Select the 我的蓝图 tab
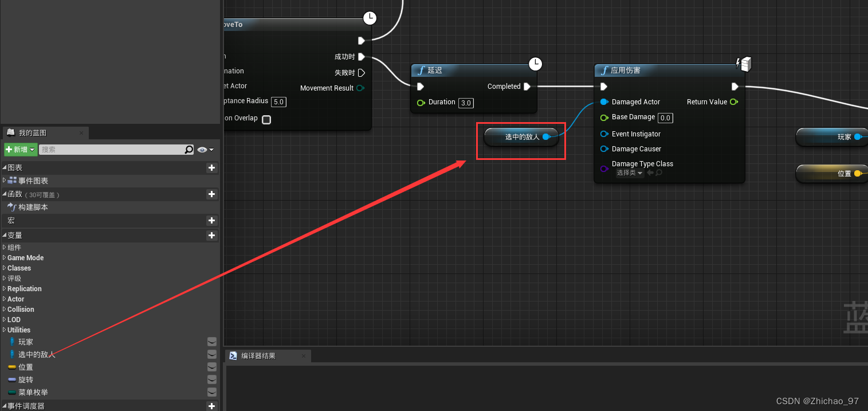The width and height of the screenshot is (868, 411). [x=34, y=132]
